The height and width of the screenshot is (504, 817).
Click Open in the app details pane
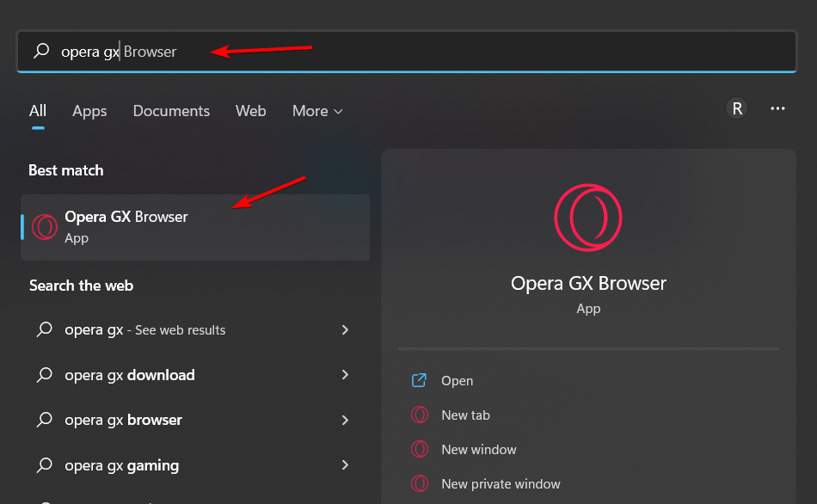[457, 381]
